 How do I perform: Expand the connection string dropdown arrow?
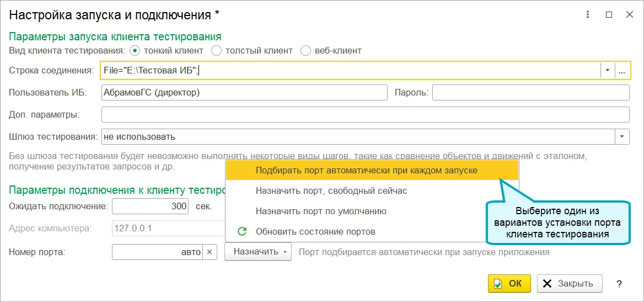(x=607, y=71)
